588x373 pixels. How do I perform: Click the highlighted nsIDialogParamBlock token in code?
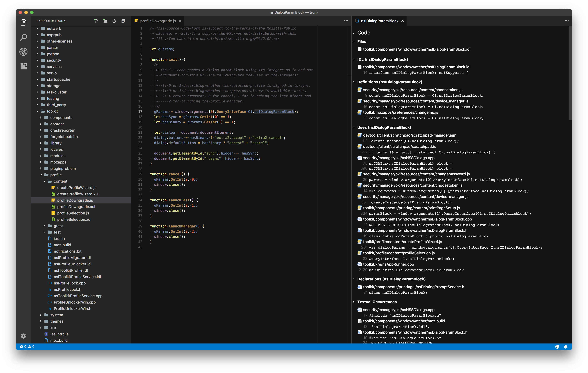click(274, 112)
